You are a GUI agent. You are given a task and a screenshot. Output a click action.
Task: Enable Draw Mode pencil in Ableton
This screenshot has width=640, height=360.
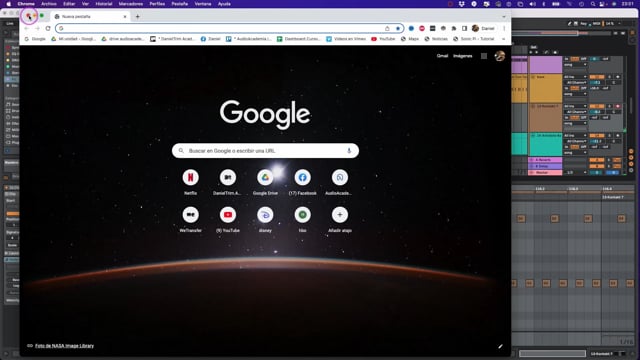569,24
